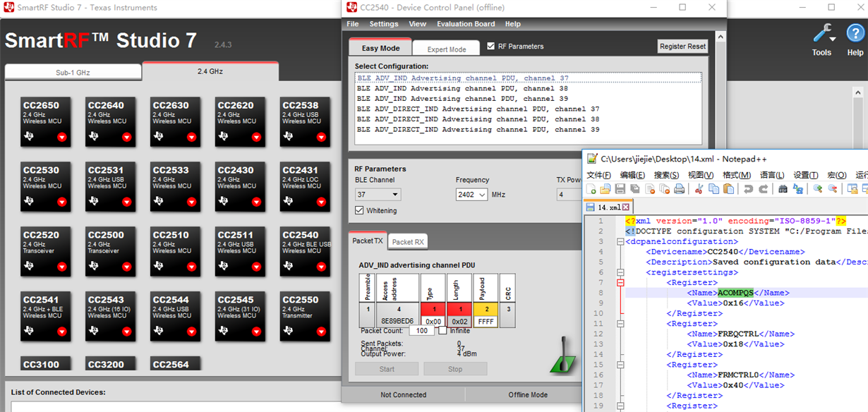Select the Easy Mode tab

[380, 48]
